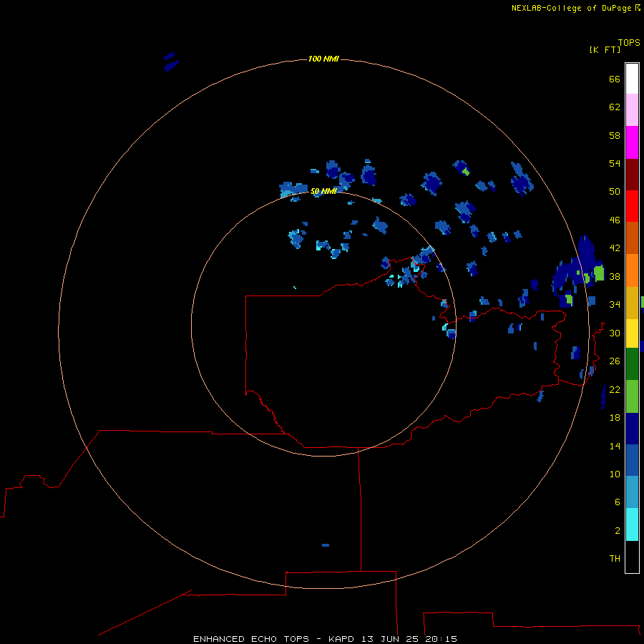Click the NEXLAB-College of DuPage text

[x=571, y=8]
